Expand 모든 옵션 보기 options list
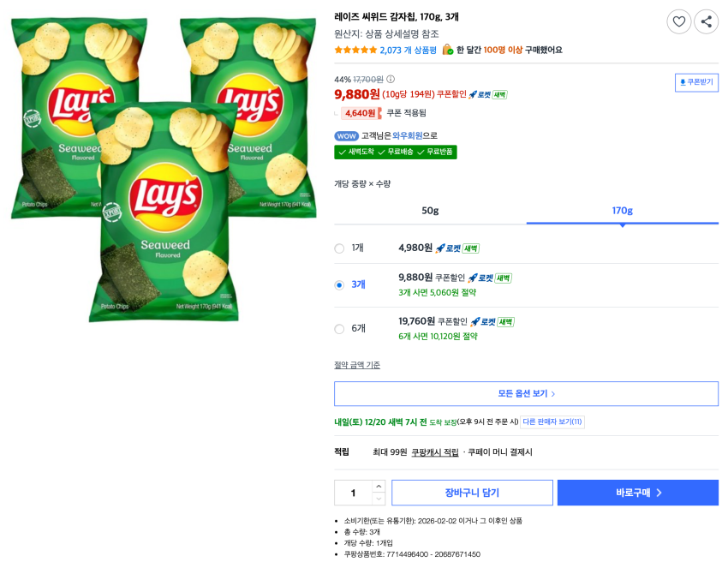The height and width of the screenshot is (568, 728). tap(526, 393)
